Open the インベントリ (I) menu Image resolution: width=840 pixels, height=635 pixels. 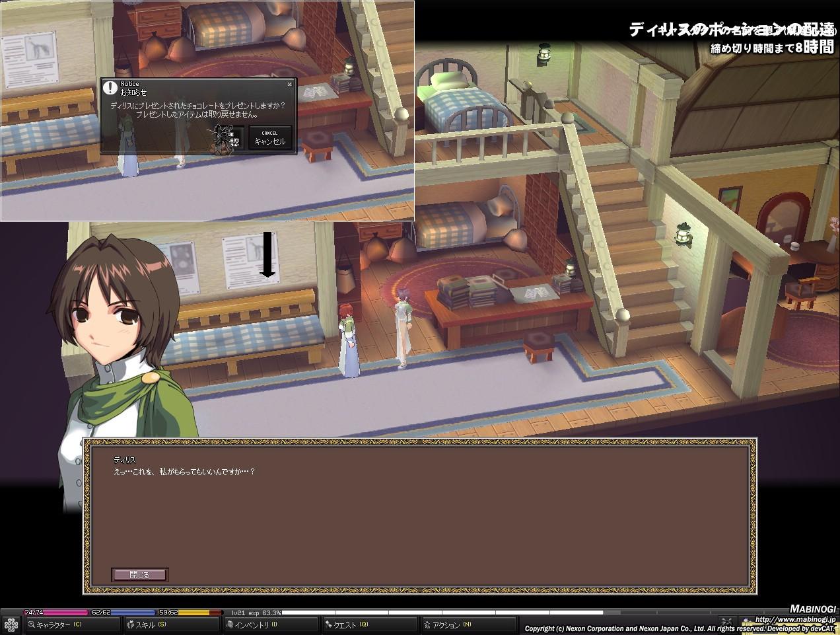click(270, 624)
